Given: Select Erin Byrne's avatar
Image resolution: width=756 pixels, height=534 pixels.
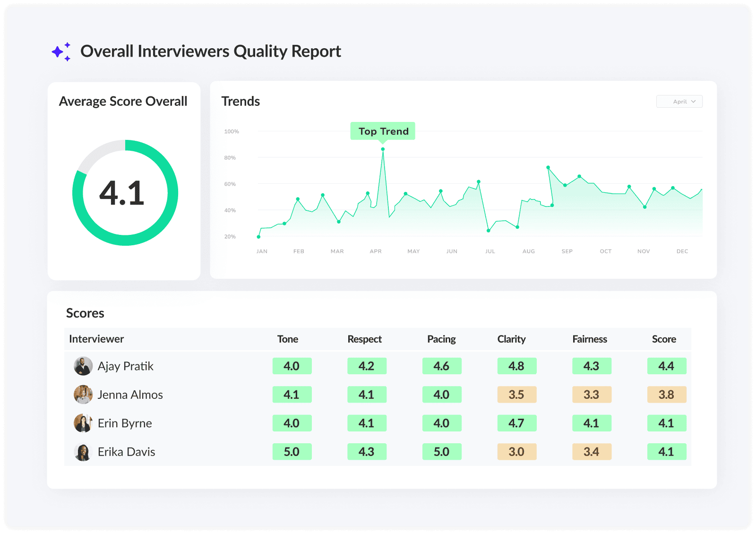Looking at the screenshot, I should tap(83, 423).
